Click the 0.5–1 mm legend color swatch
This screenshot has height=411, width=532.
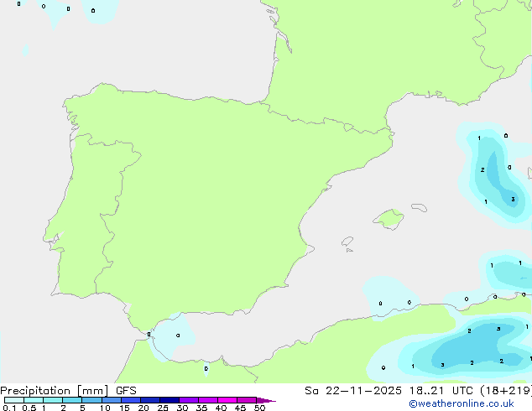coord(34,400)
